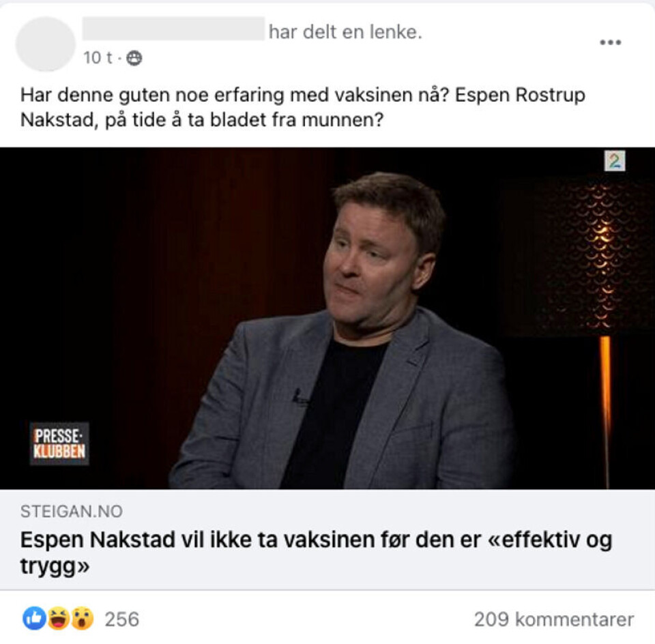This screenshot has width=655, height=644.
Task: Click the public globe privacy icon
Action: 134,58
